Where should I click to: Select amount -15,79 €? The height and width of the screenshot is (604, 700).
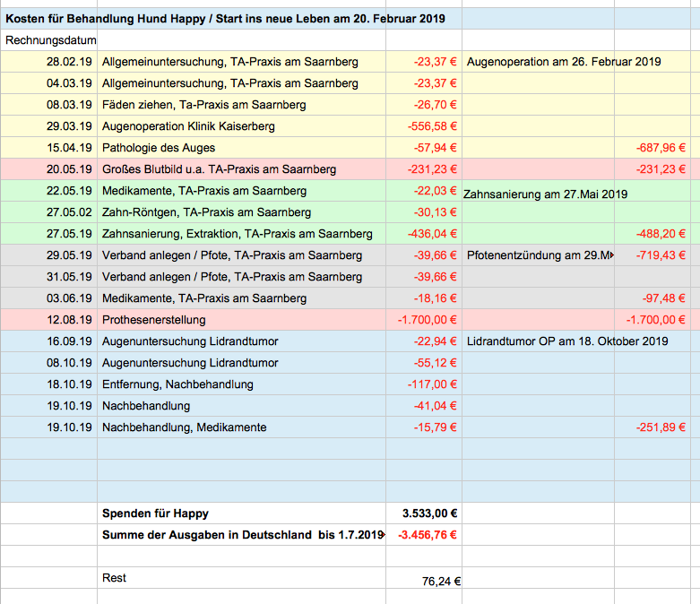tap(424, 427)
